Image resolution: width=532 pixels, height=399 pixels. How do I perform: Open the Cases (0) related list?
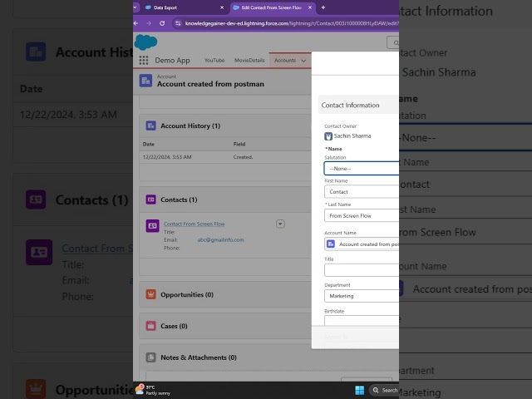[174, 326]
